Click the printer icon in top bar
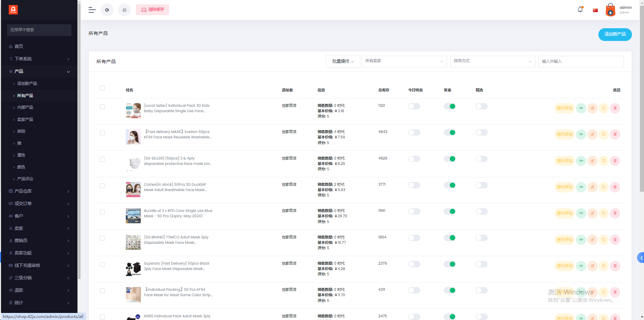 coord(124,10)
